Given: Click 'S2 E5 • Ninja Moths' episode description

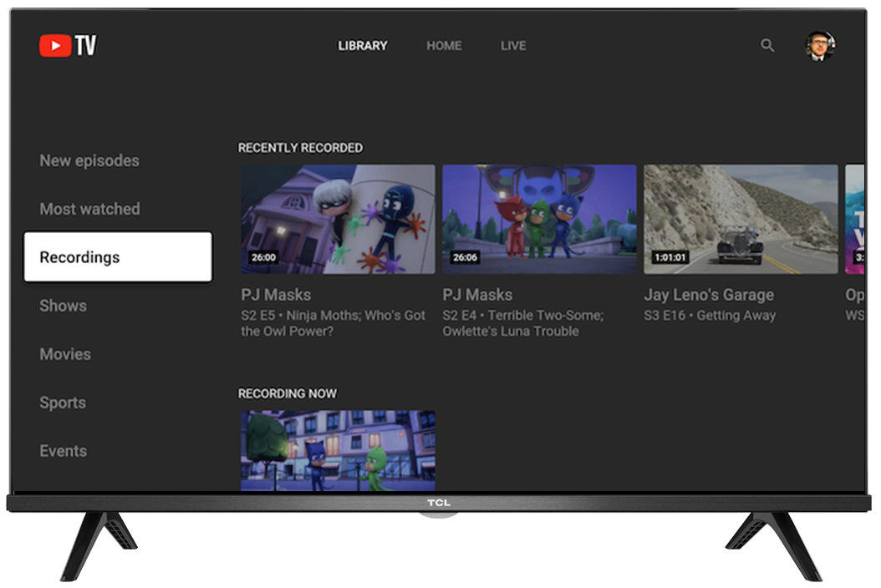Looking at the screenshot, I should coord(334,323).
